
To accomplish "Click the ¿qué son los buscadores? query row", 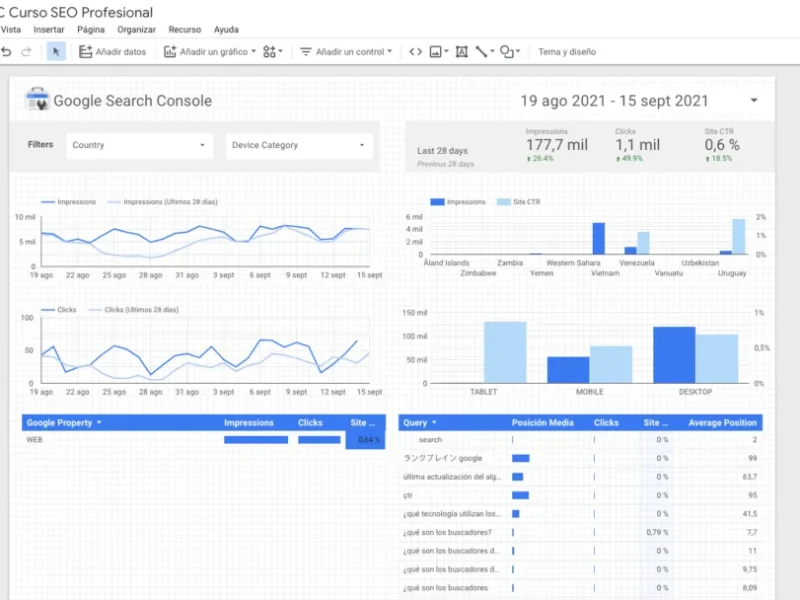I will point(580,533).
